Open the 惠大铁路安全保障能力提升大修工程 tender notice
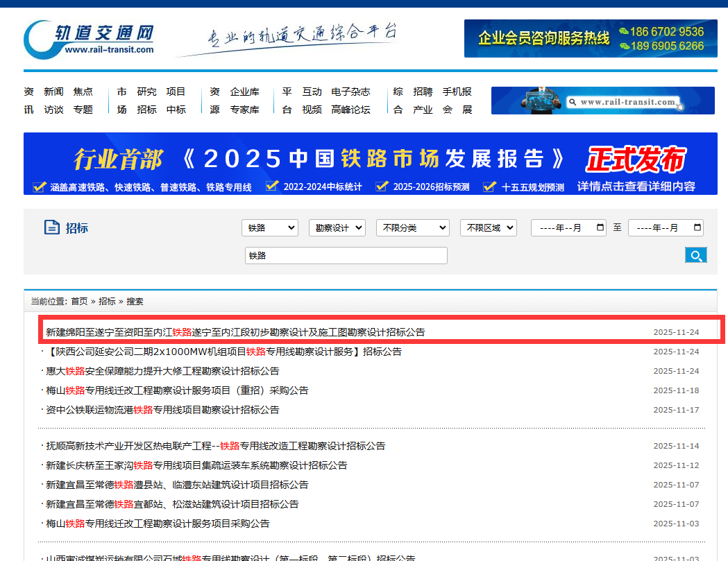The width and height of the screenshot is (728, 561). click(x=162, y=371)
